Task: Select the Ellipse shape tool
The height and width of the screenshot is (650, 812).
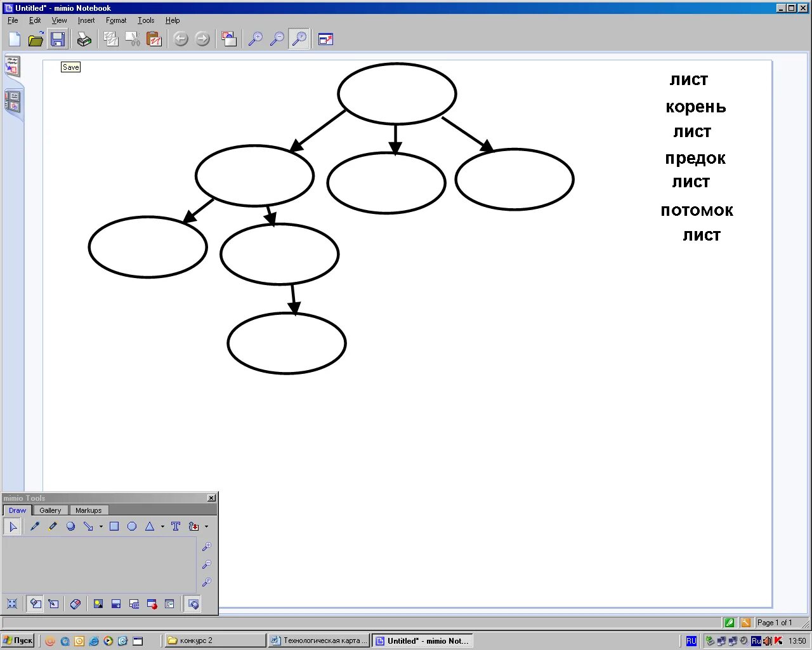Action: click(132, 526)
